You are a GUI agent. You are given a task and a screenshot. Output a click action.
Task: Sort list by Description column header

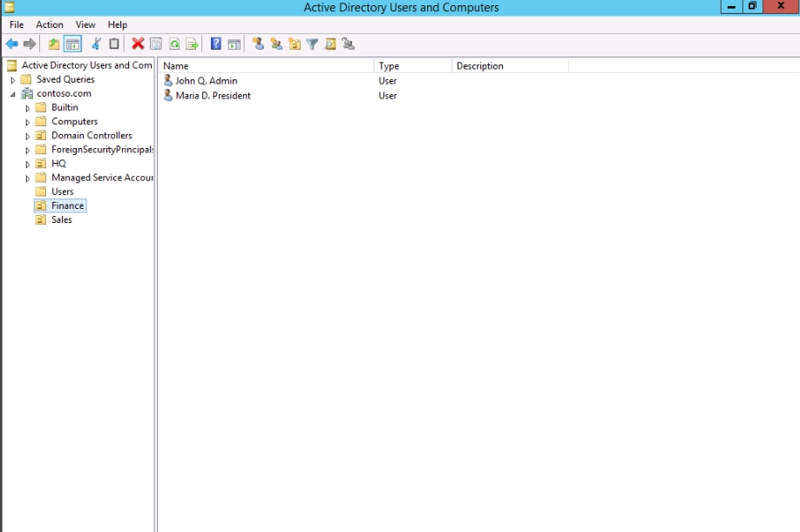coord(510,65)
